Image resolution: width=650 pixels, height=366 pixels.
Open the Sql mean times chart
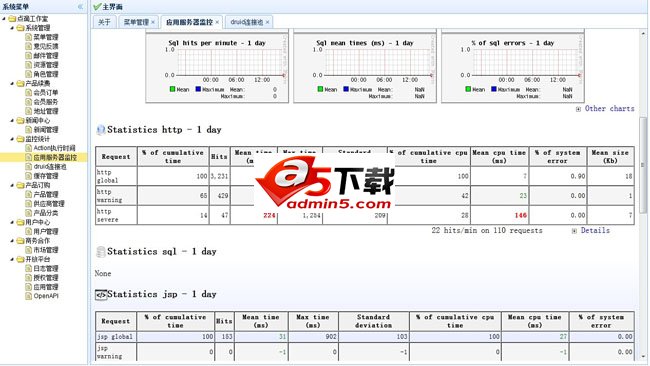365,68
